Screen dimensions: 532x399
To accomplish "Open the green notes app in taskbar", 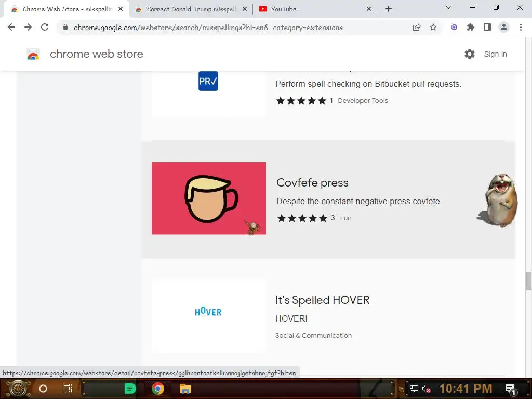I will (130, 389).
